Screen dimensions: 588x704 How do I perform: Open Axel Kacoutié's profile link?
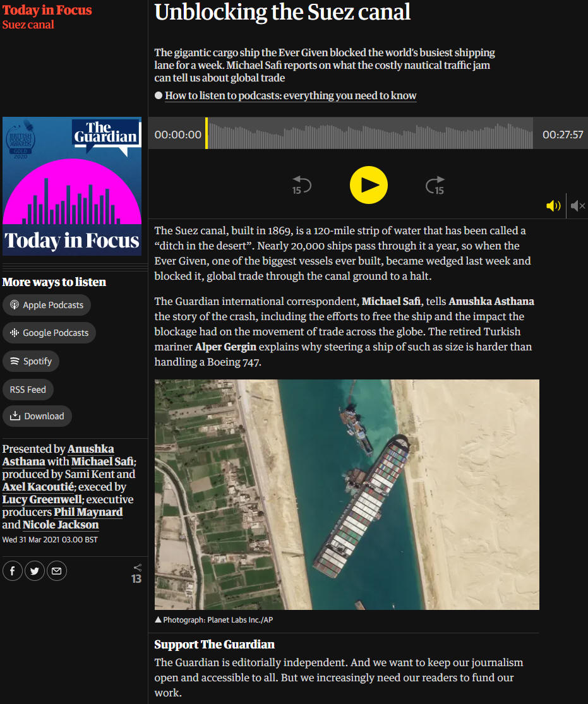point(38,487)
